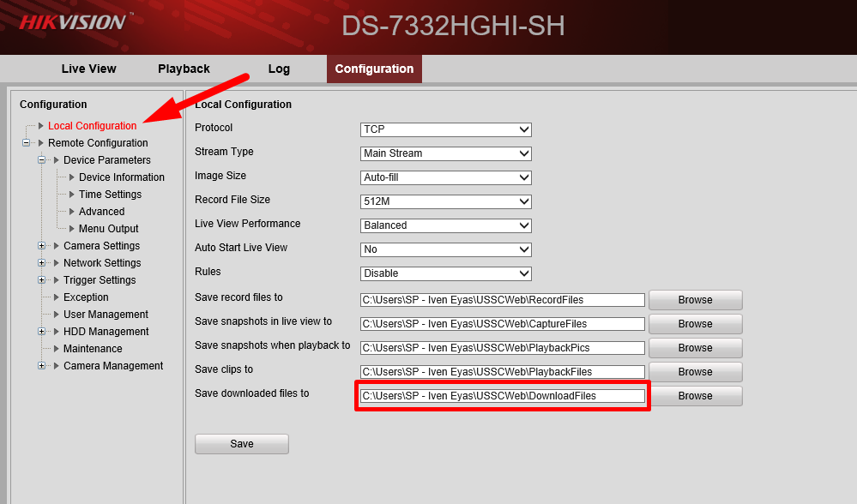Collapse the Remote Configuration node

click(x=26, y=143)
